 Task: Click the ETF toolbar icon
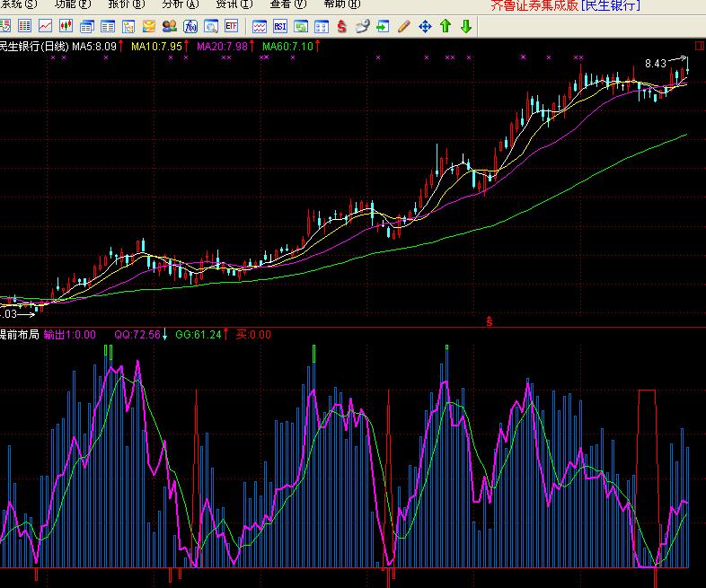tap(232, 26)
